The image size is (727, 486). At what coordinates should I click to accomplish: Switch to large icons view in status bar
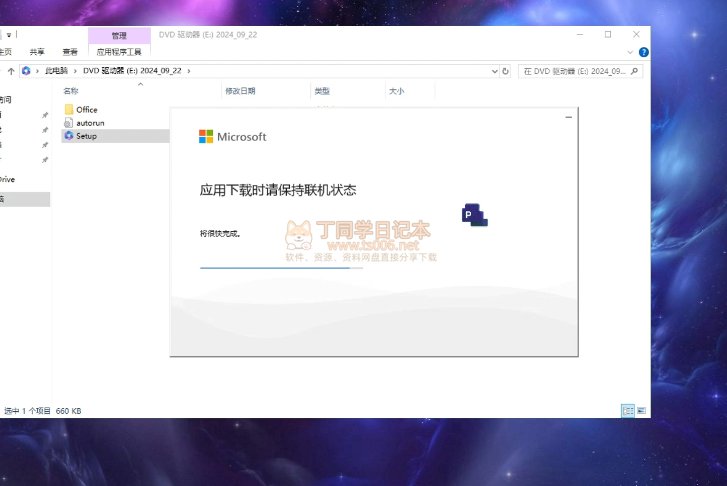(x=641, y=410)
